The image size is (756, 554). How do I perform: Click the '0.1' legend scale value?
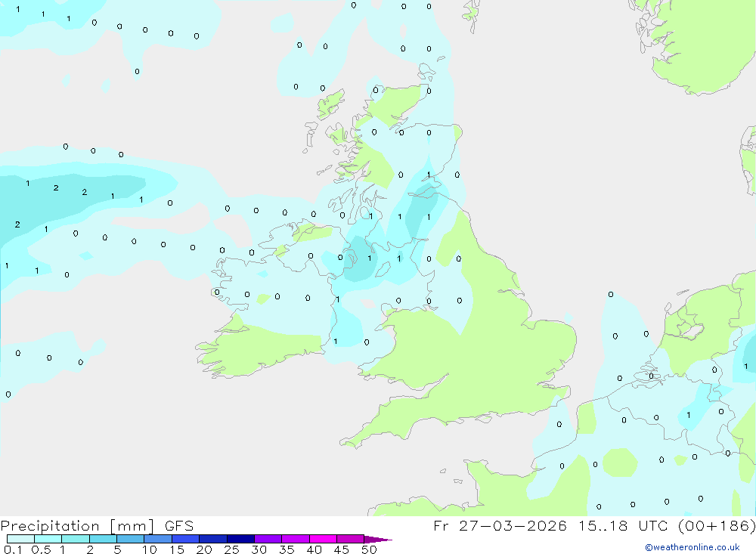click(x=13, y=549)
